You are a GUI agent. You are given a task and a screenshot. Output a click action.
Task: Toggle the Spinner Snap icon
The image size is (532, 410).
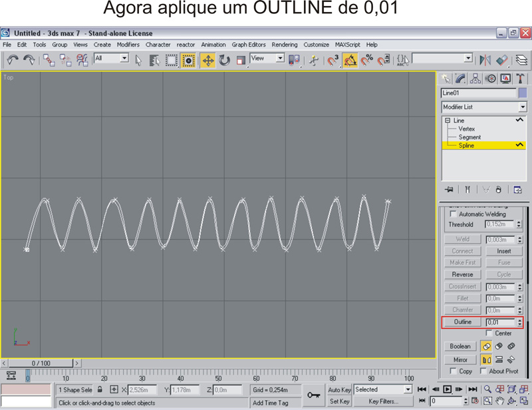tap(384, 61)
